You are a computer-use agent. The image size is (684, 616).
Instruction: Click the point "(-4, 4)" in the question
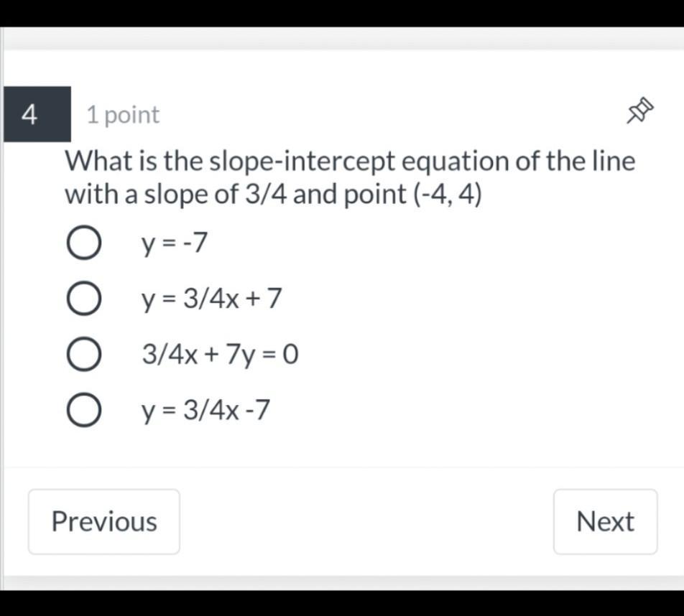tap(447, 194)
